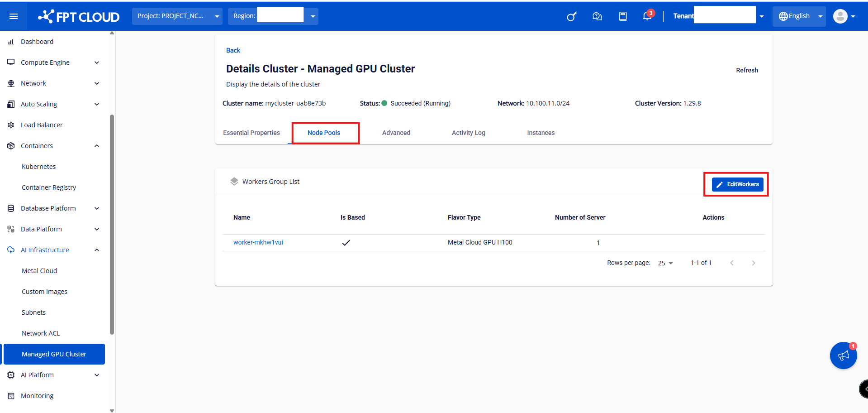This screenshot has height=413, width=868.
Task: Click the user avatar icon
Action: 840,16
